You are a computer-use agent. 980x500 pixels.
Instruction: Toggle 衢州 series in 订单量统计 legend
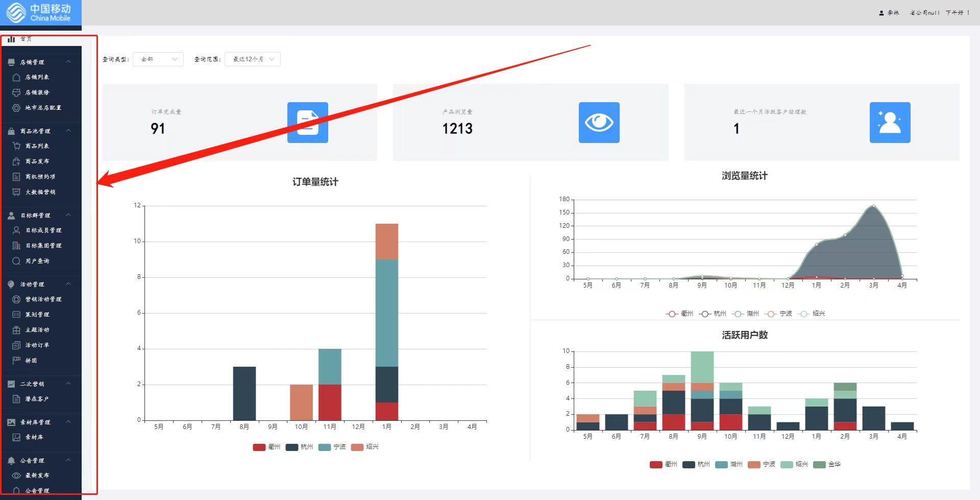tap(267, 447)
